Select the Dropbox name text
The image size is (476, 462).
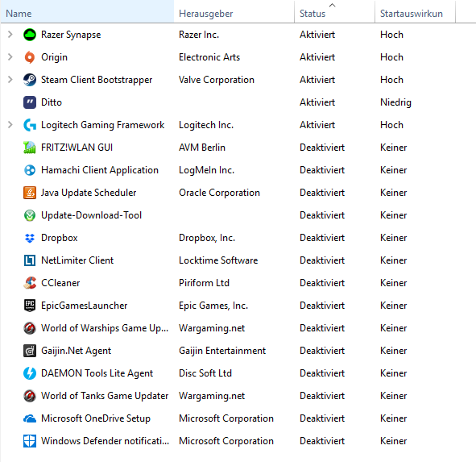point(60,238)
